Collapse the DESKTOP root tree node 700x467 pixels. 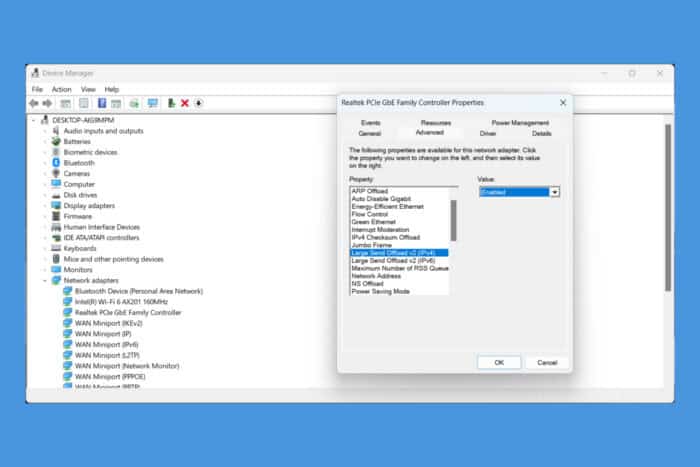click(33, 120)
